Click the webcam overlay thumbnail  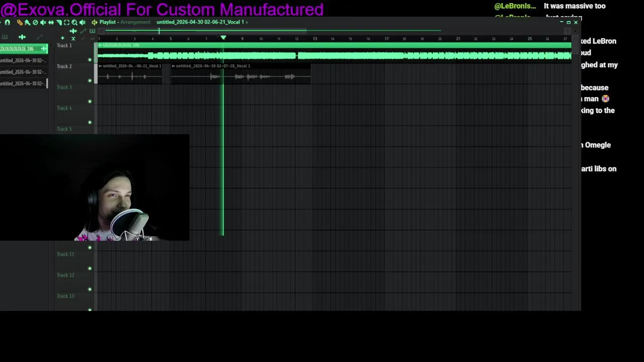(95, 188)
